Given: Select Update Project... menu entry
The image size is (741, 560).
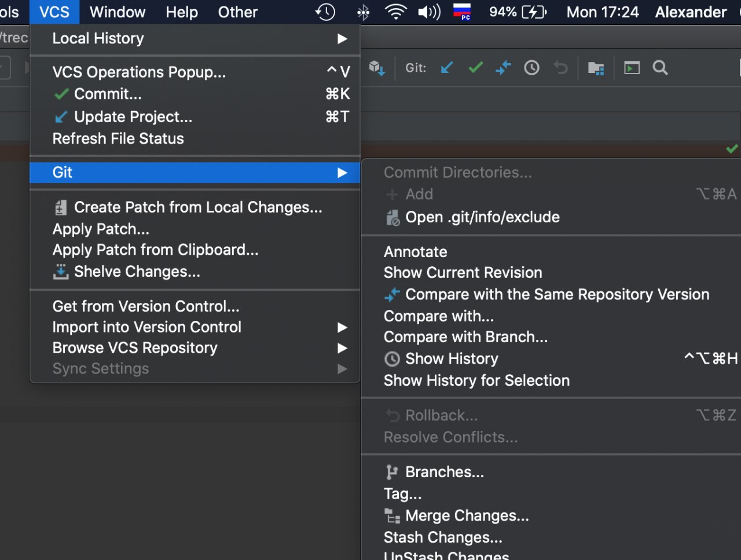Looking at the screenshot, I should [x=195, y=116].
